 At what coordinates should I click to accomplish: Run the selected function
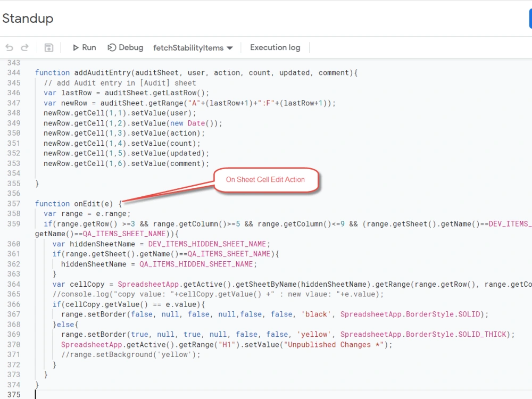tap(85, 47)
